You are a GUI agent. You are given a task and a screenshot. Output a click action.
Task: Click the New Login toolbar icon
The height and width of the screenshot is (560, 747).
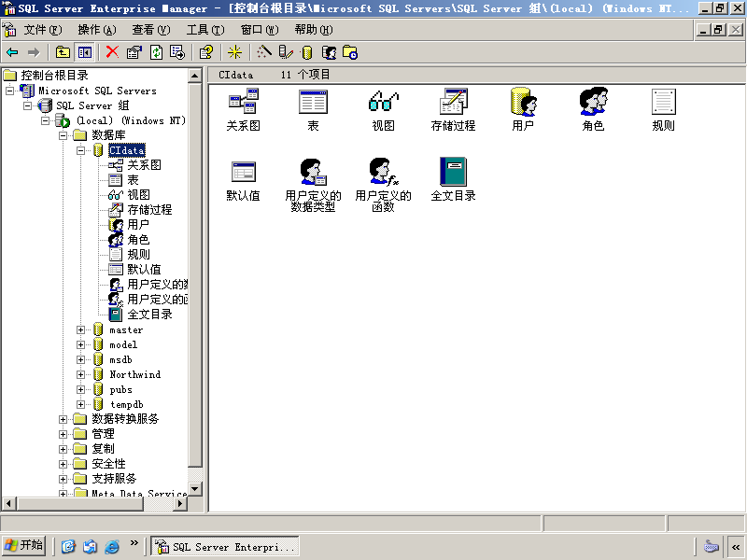[329, 52]
